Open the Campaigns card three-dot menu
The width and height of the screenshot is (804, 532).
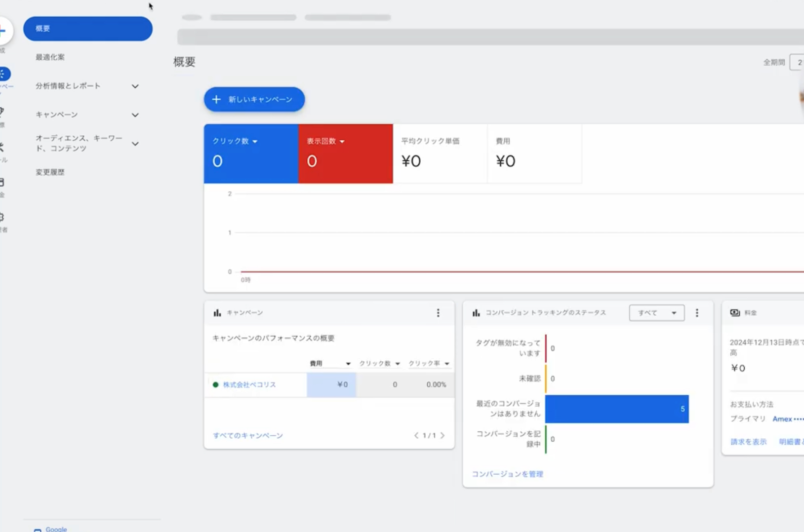pos(438,313)
